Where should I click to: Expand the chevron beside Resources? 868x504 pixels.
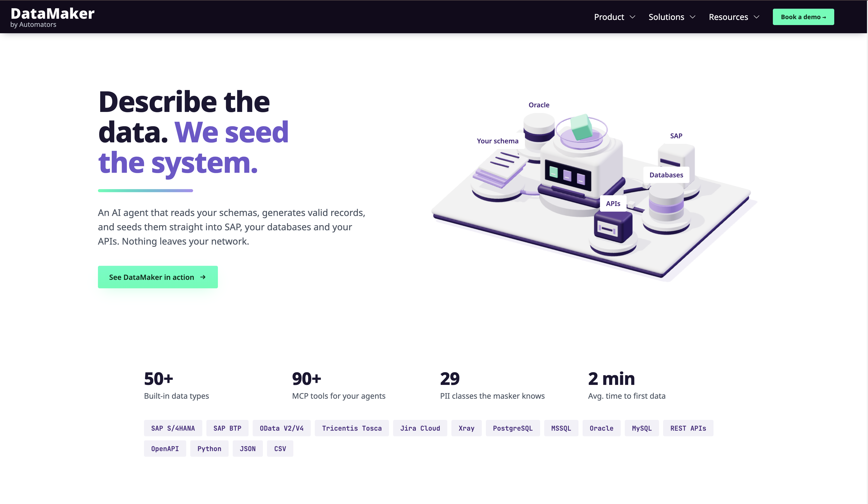coord(756,17)
